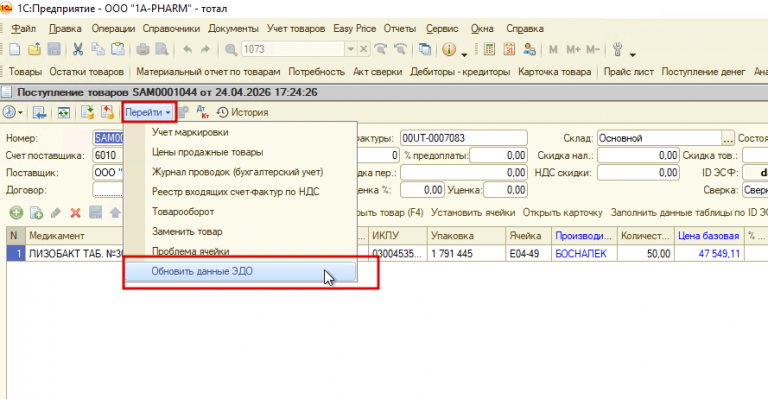
Task: Click the Copy icon in the toolbar
Action: (x=98, y=49)
